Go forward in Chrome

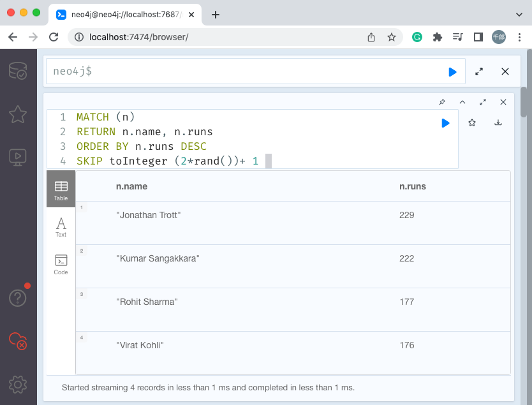[x=33, y=37]
